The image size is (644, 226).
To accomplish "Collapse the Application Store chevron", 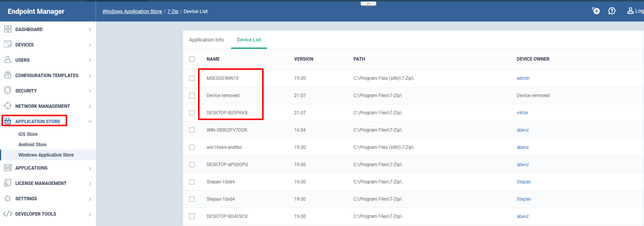I will (x=90, y=122).
